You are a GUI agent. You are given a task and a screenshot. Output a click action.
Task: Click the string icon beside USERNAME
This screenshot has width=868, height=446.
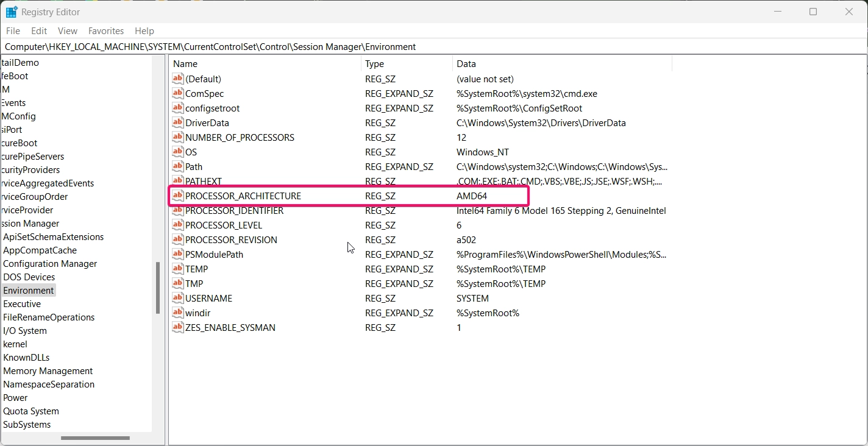tap(177, 298)
